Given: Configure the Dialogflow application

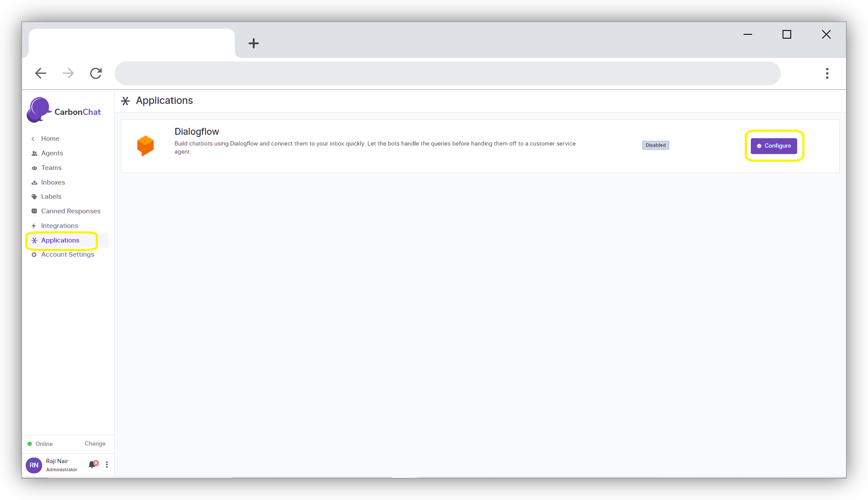Looking at the screenshot, I should point(774,146).
